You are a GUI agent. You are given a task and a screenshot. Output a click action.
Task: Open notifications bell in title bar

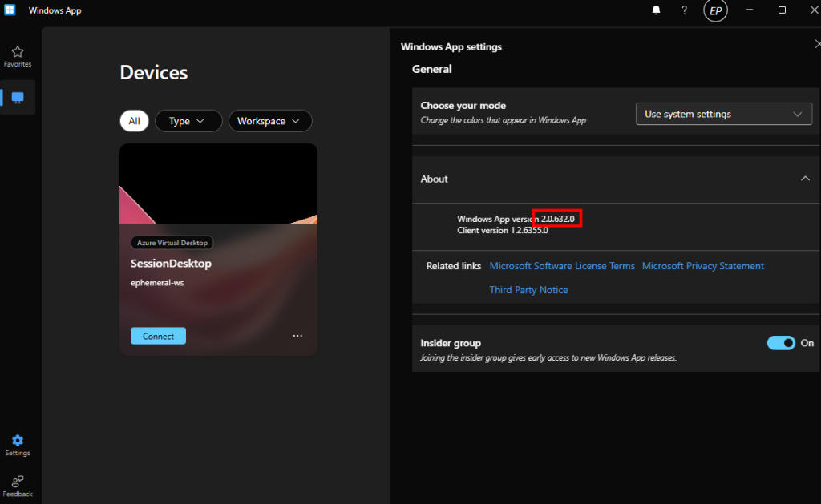(x=656, y=10)
